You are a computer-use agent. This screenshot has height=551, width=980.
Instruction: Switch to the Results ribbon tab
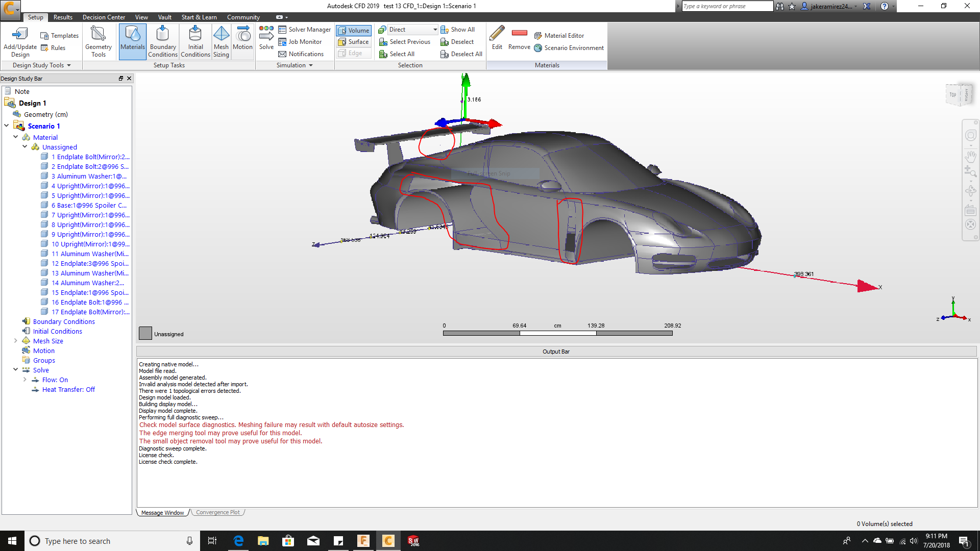62,17
